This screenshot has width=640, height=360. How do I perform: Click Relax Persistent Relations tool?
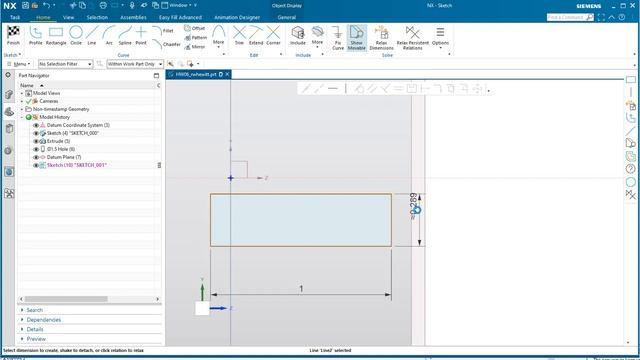coord(413,38)
